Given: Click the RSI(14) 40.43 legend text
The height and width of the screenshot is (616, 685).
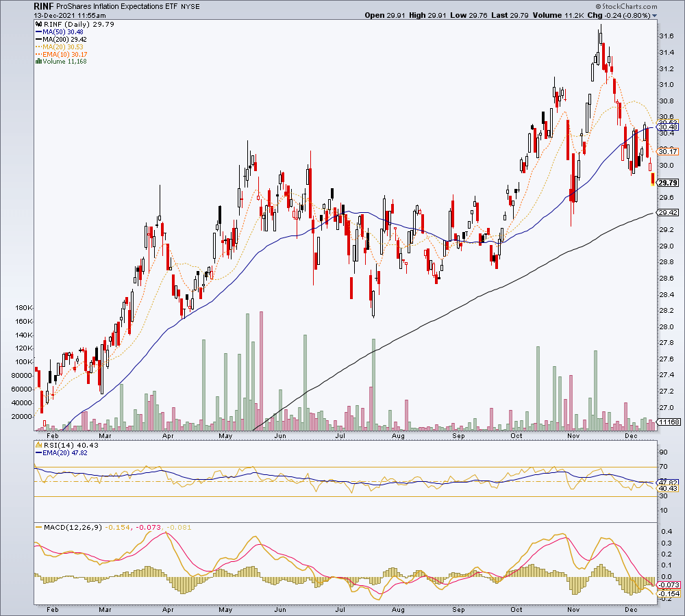Looking at the screenshot, I should (71, 446).
